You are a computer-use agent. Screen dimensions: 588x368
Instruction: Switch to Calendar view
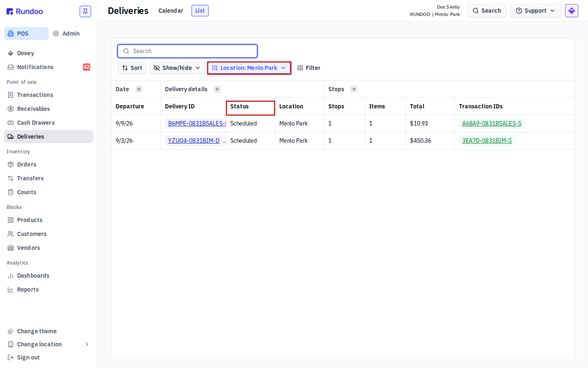[171, 11]
